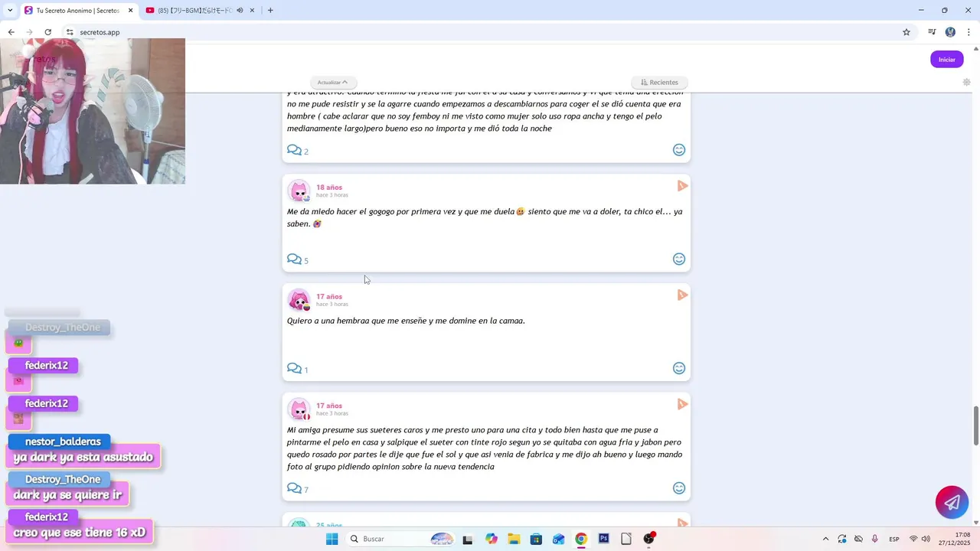Go back in browser history
Screen dimensions: 980x551
[11, 32]
